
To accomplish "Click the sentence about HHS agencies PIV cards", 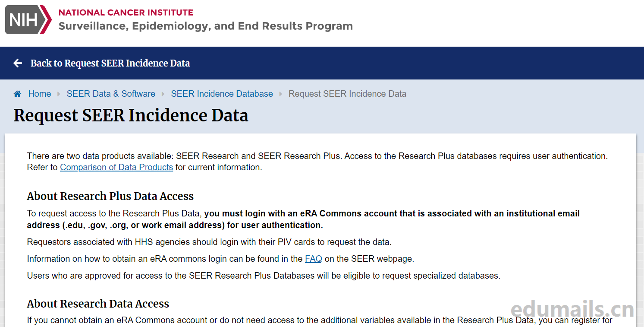I will (x=209, y=242).
